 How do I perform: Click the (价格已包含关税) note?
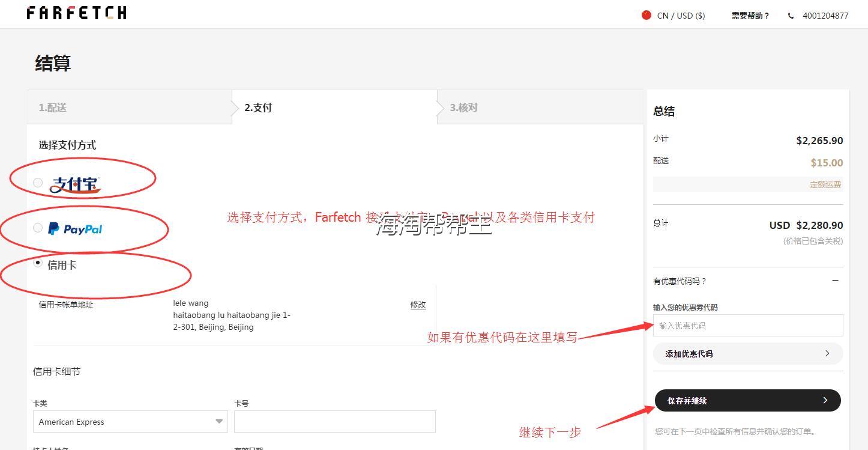[813, 241]
